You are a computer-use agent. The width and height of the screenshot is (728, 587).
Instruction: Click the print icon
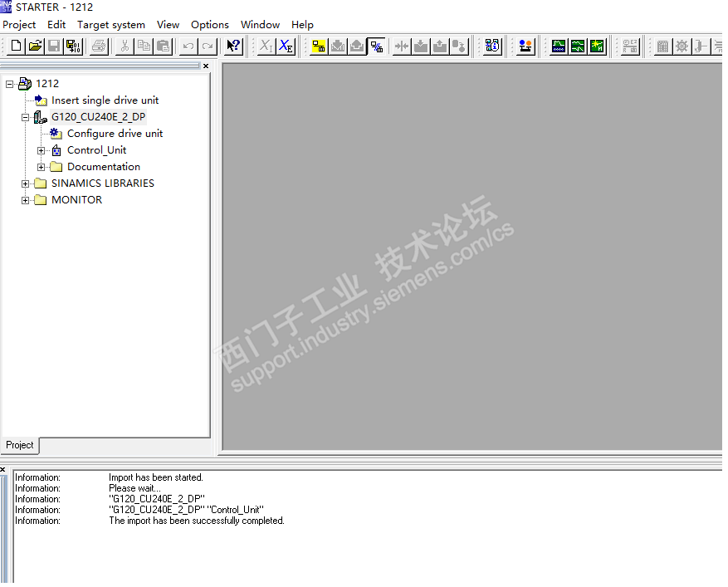(x=99, y=46)
